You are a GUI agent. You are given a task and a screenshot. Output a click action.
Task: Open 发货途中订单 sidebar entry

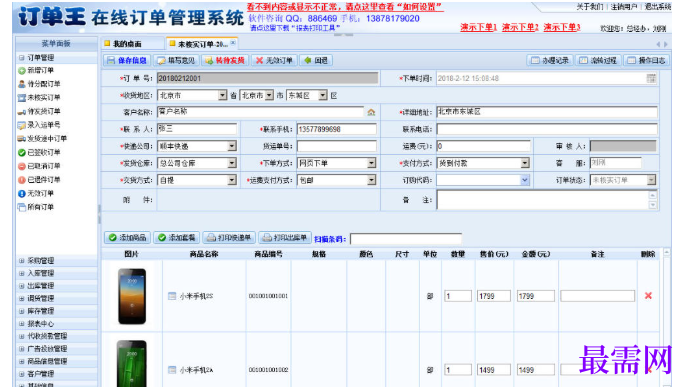point(42,138)
